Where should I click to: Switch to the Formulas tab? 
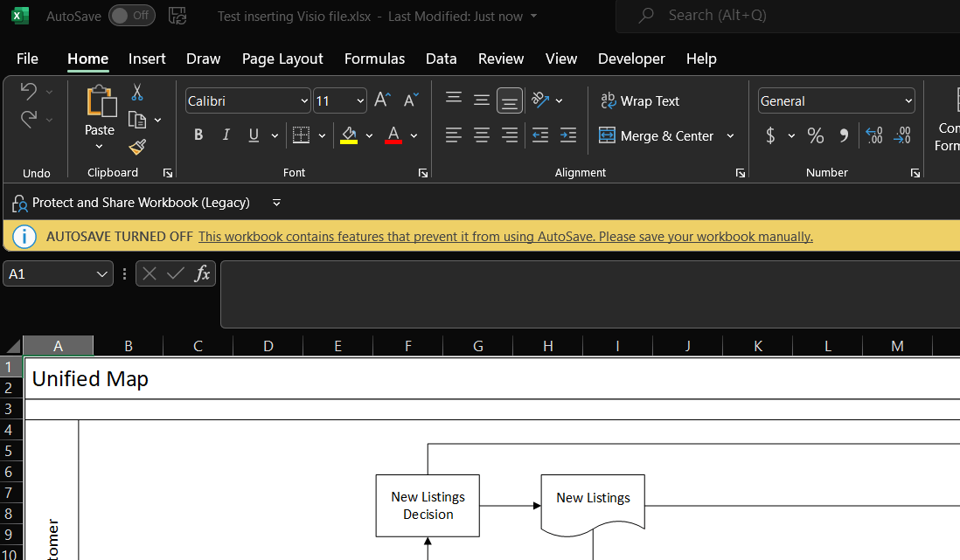[x=375, y=59]
